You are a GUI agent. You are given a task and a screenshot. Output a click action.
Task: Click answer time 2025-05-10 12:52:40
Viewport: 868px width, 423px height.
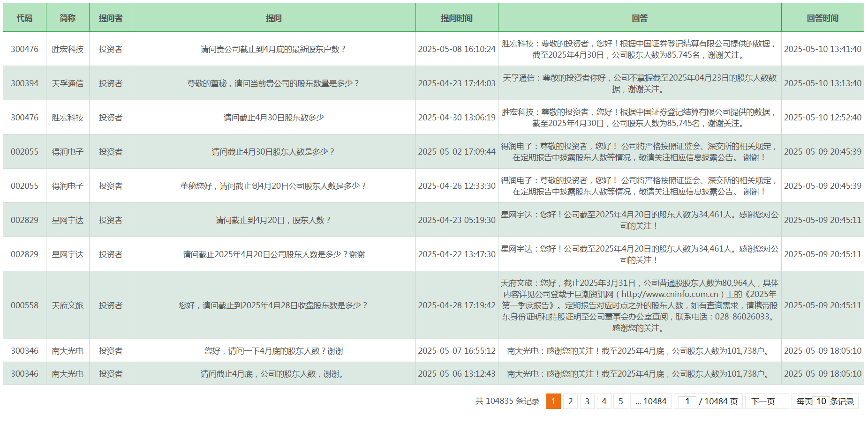pos(823,118)
